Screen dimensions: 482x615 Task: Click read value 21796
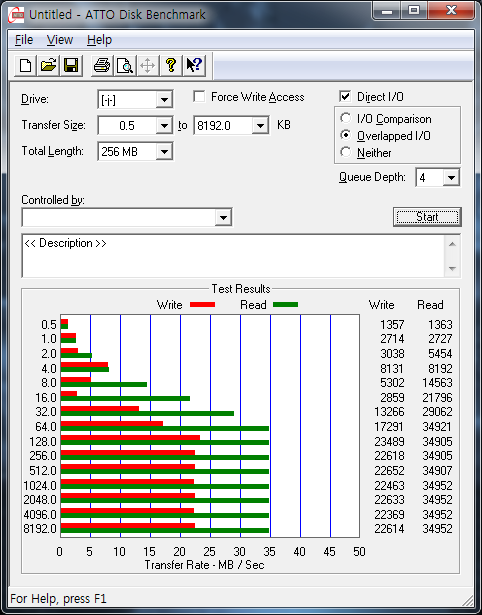click(x=437, y=398)
